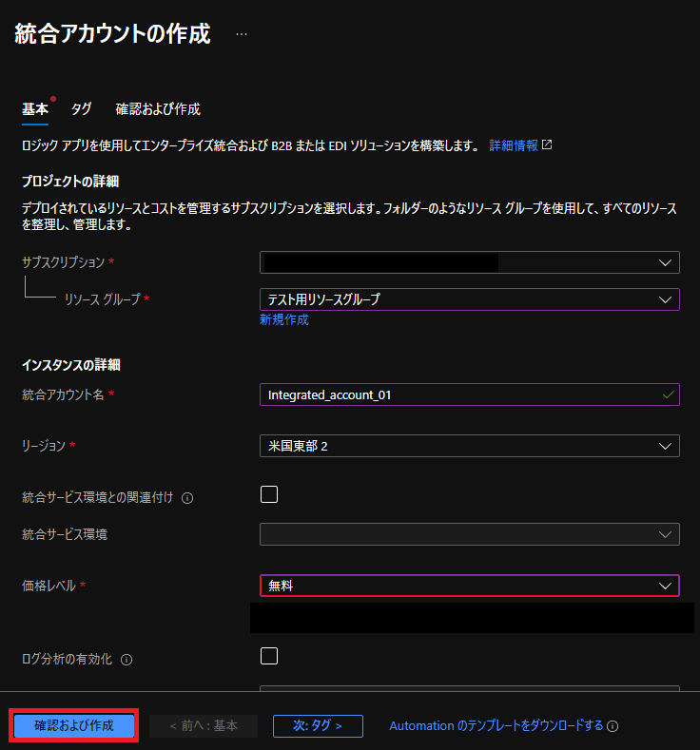Screen dimensions: 700x750
Task: Click the 次: タグ > button
Action: click(318, 726)
